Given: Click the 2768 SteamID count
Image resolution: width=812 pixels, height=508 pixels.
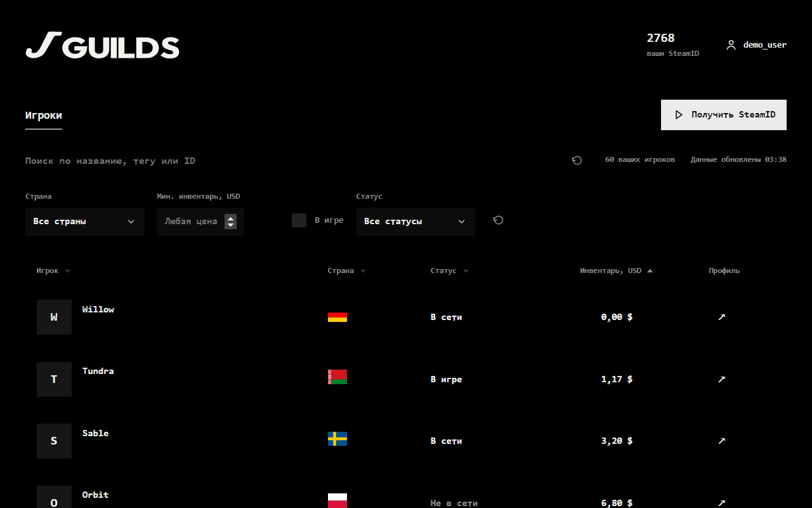Looking at the screenshot, I should click(661, 38).
